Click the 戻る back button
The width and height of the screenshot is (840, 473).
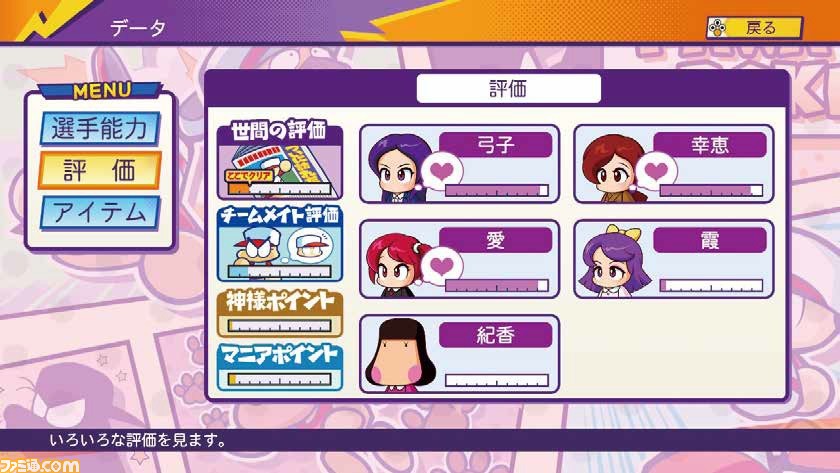754,27
